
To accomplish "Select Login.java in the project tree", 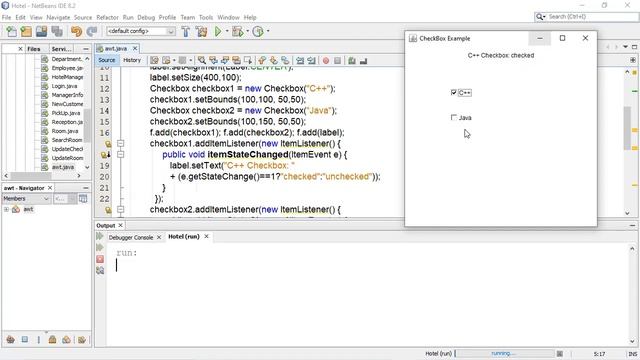I will 64,86.
